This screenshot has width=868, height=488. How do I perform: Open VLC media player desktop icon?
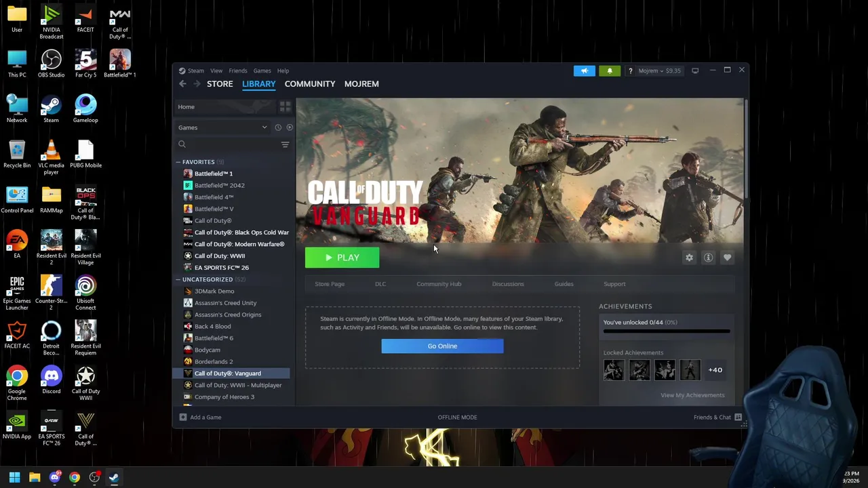click(52, 157)
